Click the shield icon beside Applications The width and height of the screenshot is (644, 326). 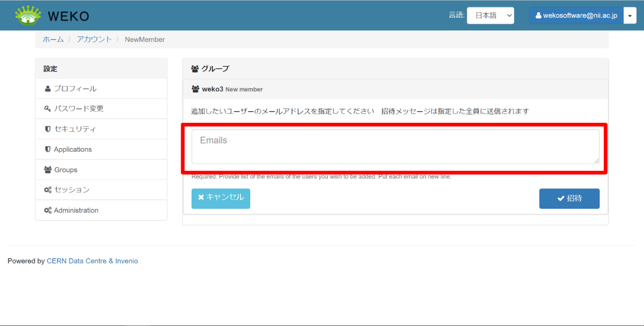click(48, 150)
